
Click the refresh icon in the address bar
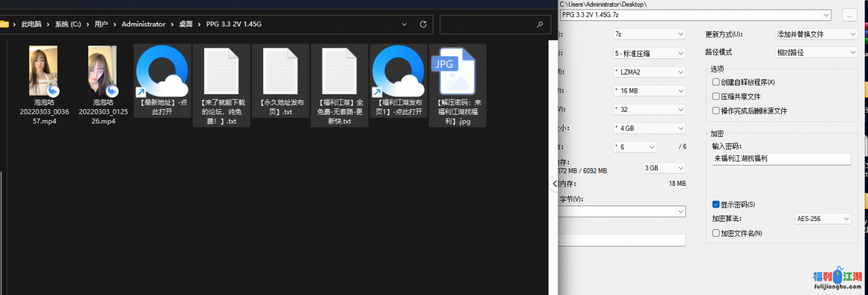pos(423,24)
